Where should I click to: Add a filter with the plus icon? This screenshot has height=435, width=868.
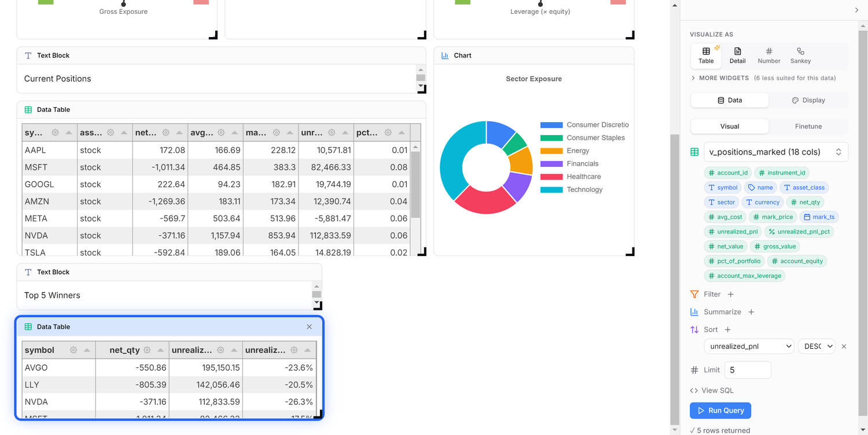[730, 294]
